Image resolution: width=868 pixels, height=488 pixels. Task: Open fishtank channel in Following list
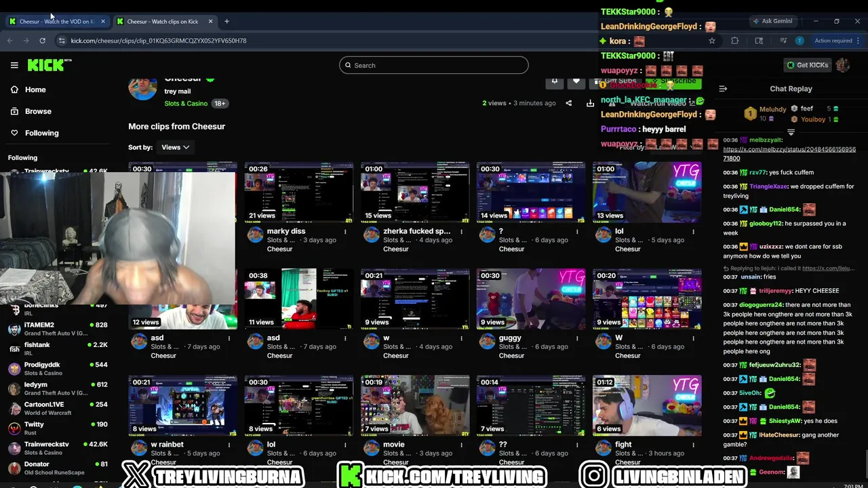[58, 348]
